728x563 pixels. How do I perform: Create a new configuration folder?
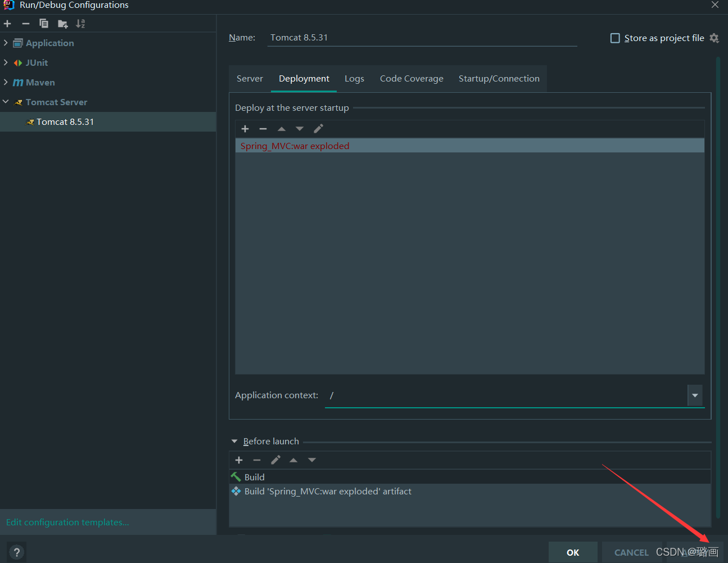(62, 24)
